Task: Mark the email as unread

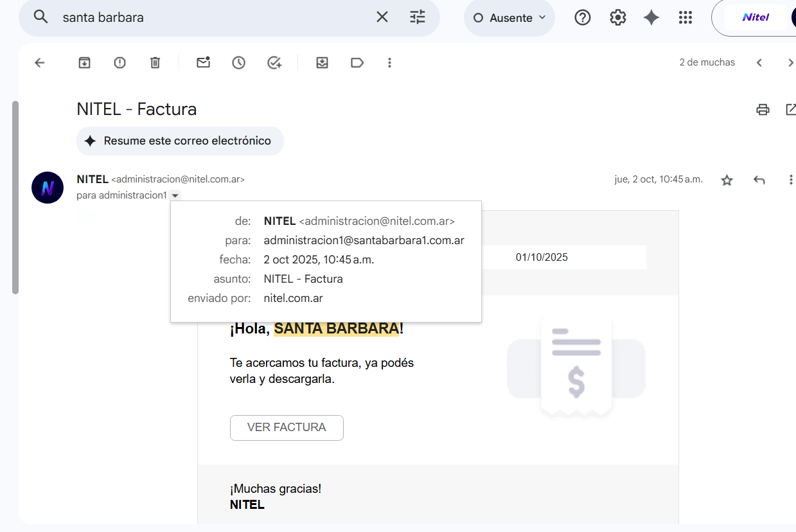Action: (x=203, y=62)
